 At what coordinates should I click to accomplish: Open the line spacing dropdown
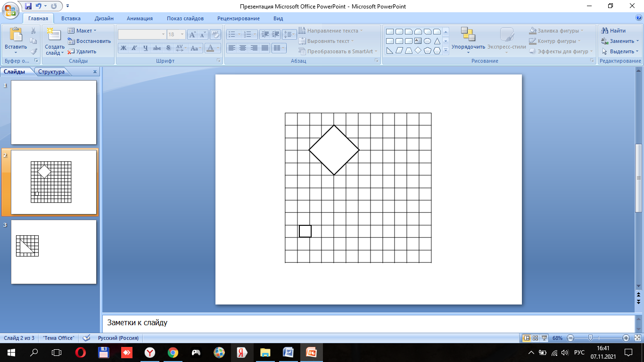point(289,34)
